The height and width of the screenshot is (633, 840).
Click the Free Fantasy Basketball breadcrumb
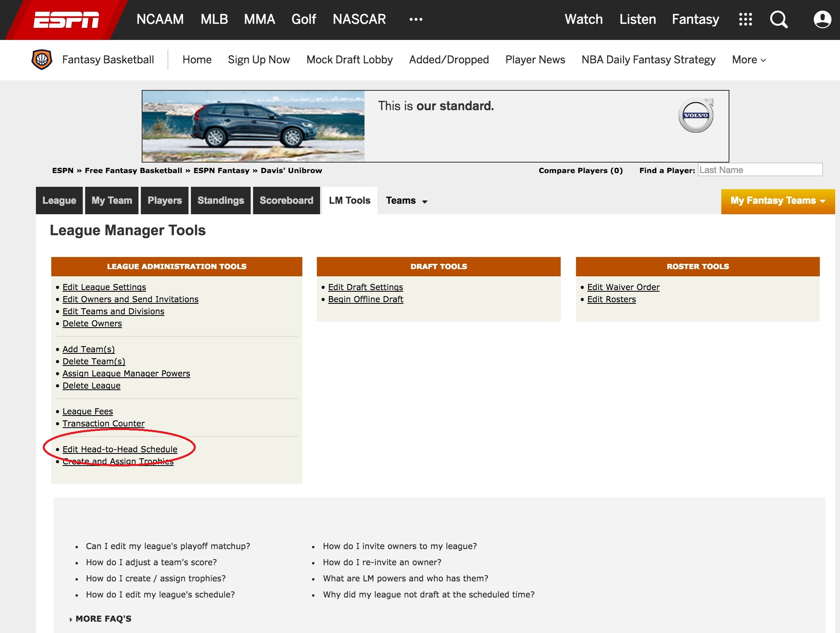134,170
